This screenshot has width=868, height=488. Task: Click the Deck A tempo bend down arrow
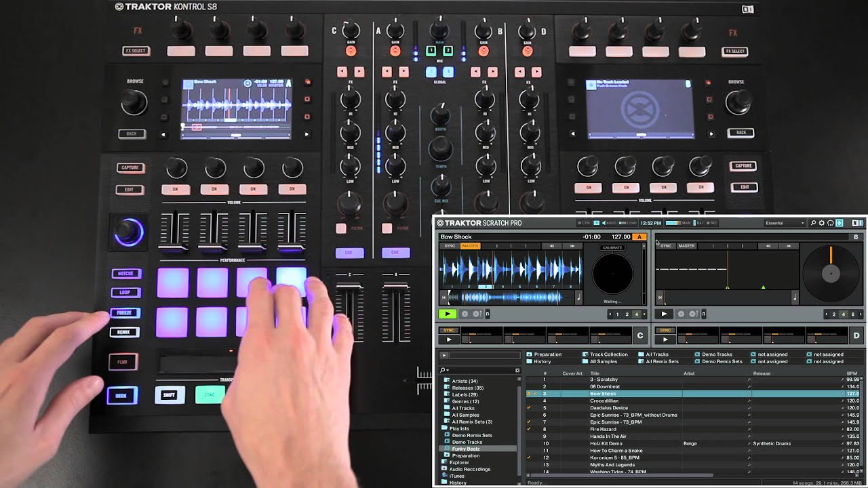[x=551, y=246]
